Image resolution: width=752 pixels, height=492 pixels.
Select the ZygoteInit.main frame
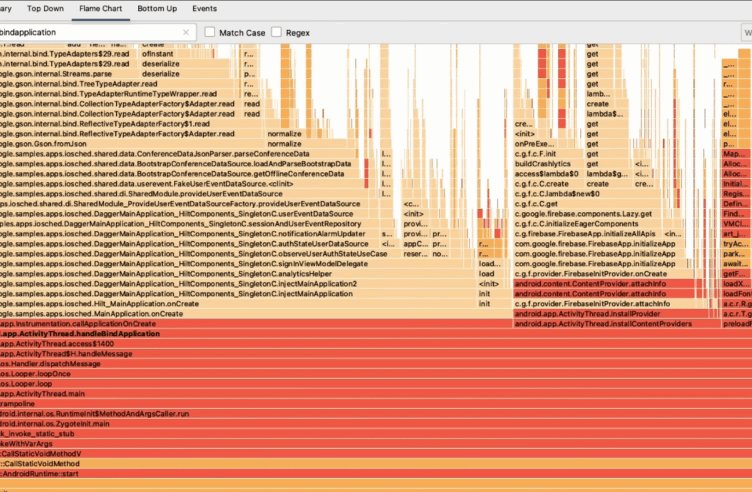click(376, 423)
